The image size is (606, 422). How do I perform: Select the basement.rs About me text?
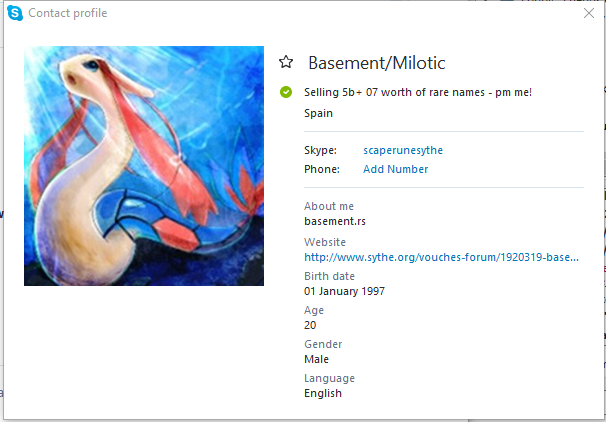click(x=335, y=221)
